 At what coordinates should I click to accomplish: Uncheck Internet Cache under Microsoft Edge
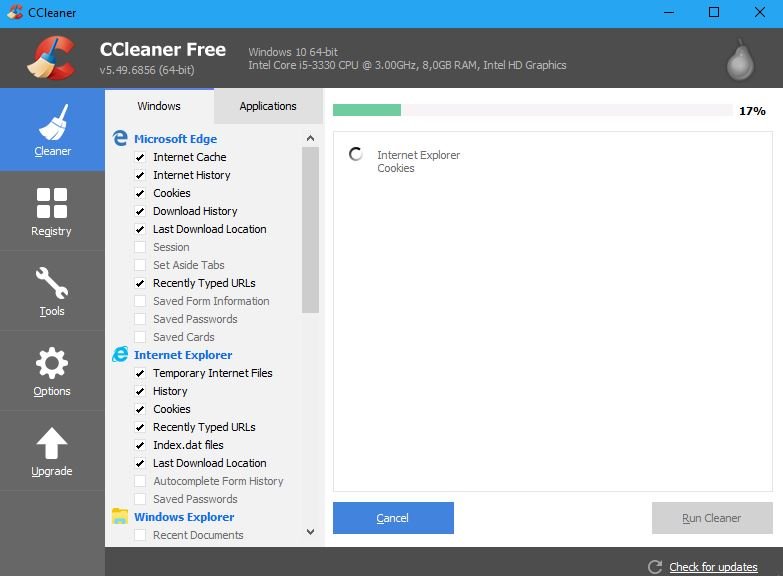coord(140,157)
